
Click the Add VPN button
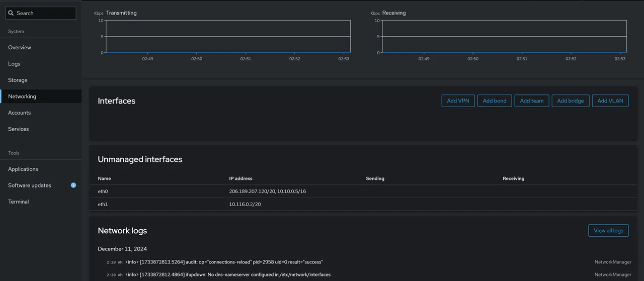458,101
